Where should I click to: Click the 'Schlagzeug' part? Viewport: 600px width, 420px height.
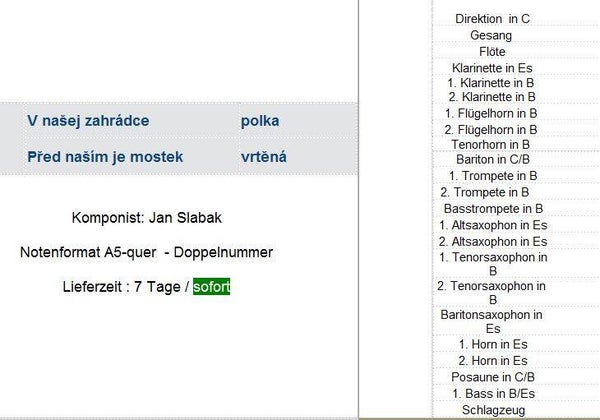492,409
